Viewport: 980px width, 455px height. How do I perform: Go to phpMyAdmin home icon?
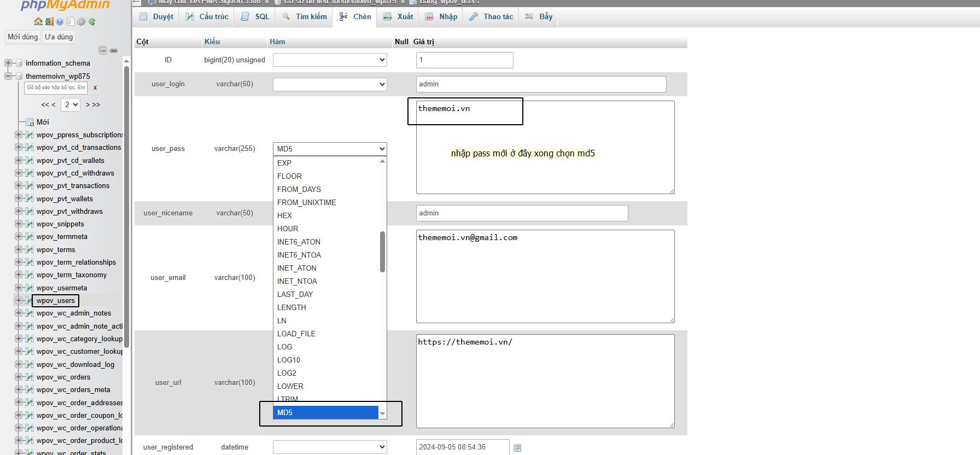point(38,22)
